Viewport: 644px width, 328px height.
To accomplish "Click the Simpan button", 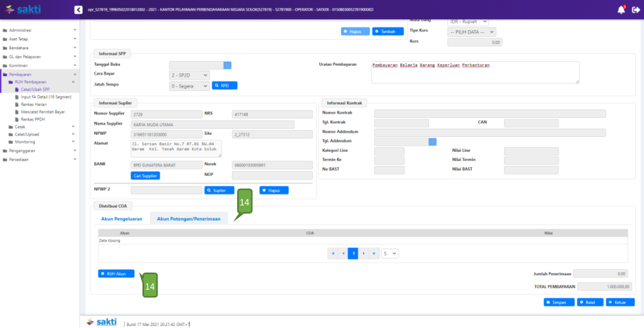I will tap(559, 302).
